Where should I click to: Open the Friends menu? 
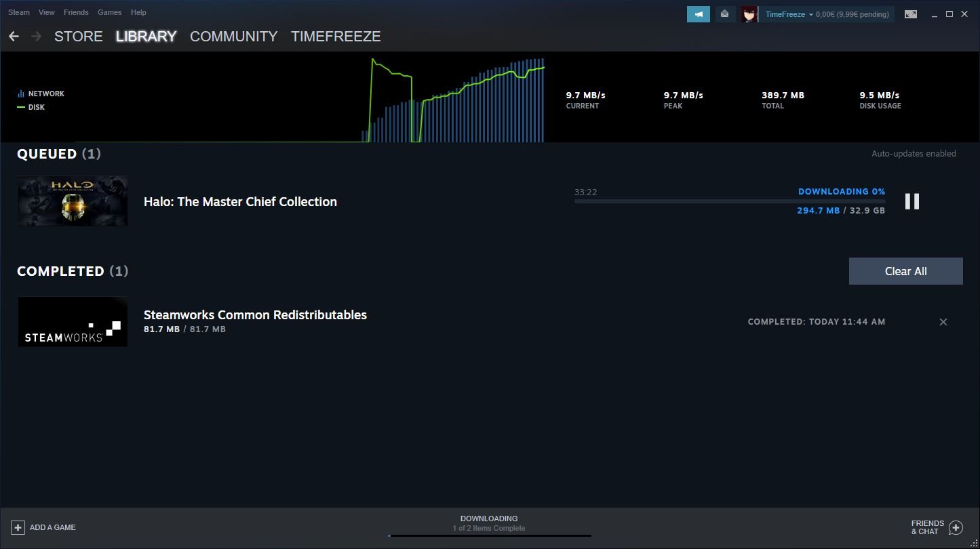(x=76, y=12)
